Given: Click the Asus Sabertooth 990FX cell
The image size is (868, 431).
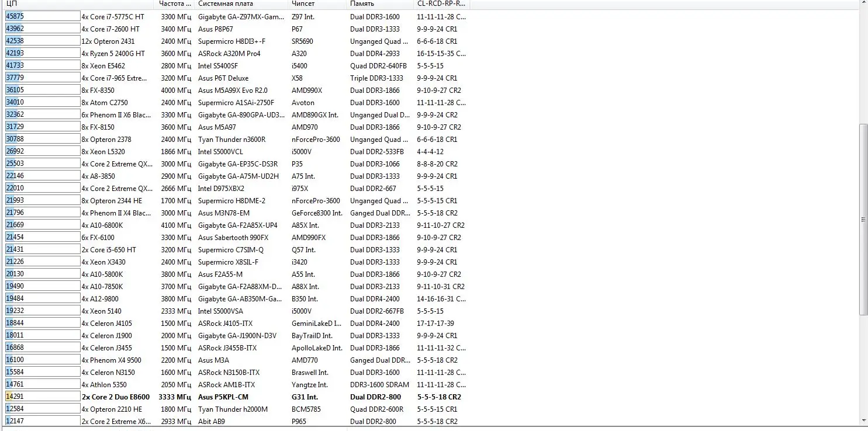Looking at the screenshot, I should (233, 238).
